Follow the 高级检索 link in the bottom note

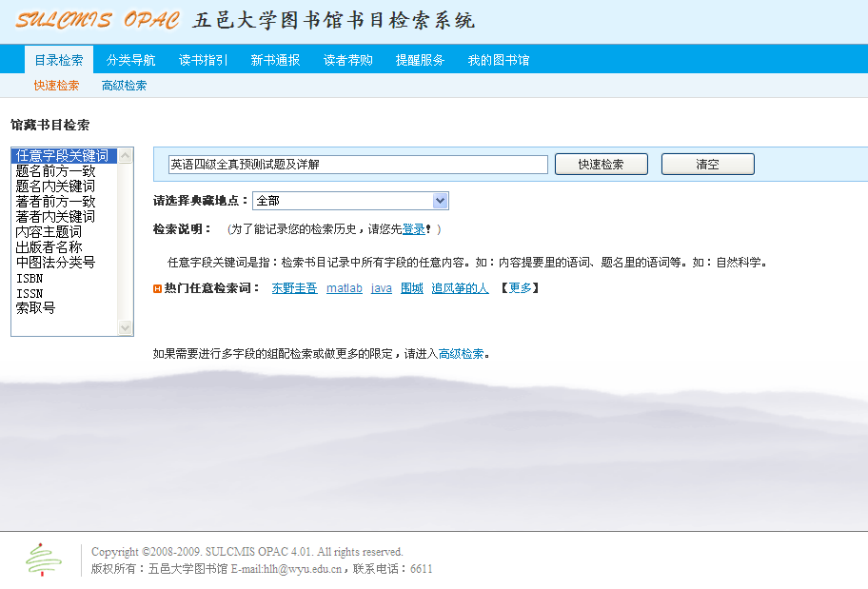tap(461, 354)
